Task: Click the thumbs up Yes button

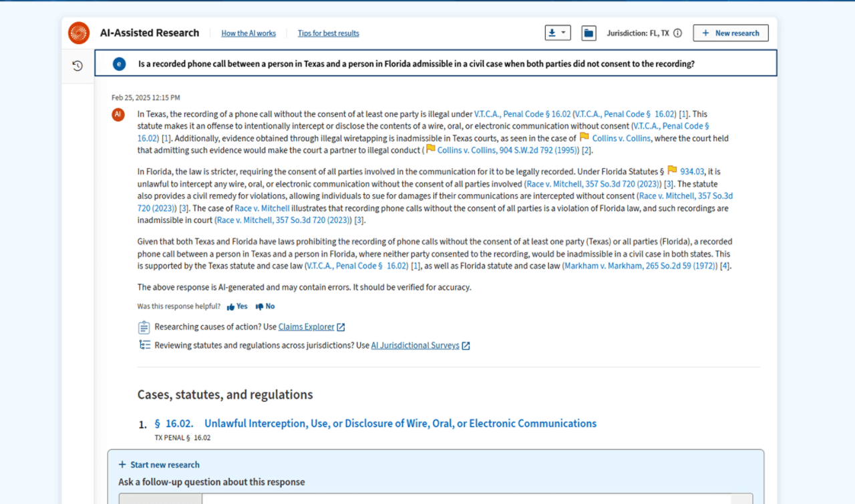Action: [237, 306]
